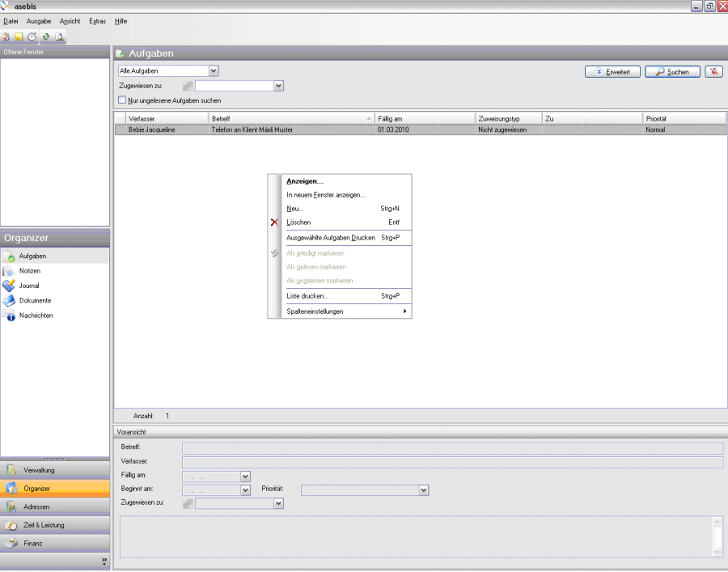728x572 pixels.
Task: Open the Extras menu in menu bar
Action: pos(97,21)
